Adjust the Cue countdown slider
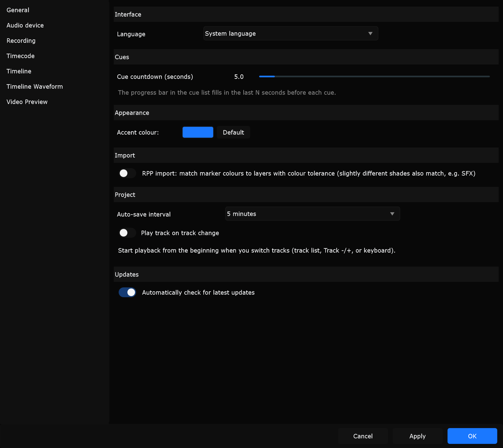Viewport: 503px width, 448px height. click(374, 76)
